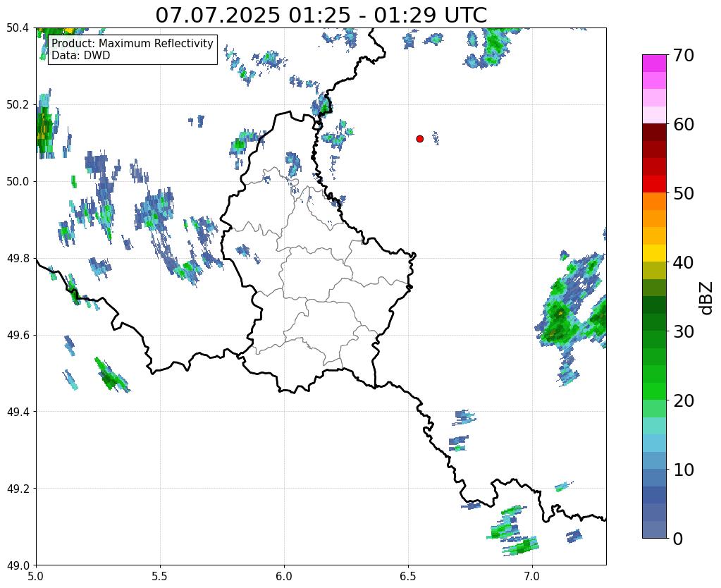Viewport: 721px width, 588px height.
Task: Pick the dark maroon colorbar segment below 60
Action: pyautogui.click(x=654, y=133)
